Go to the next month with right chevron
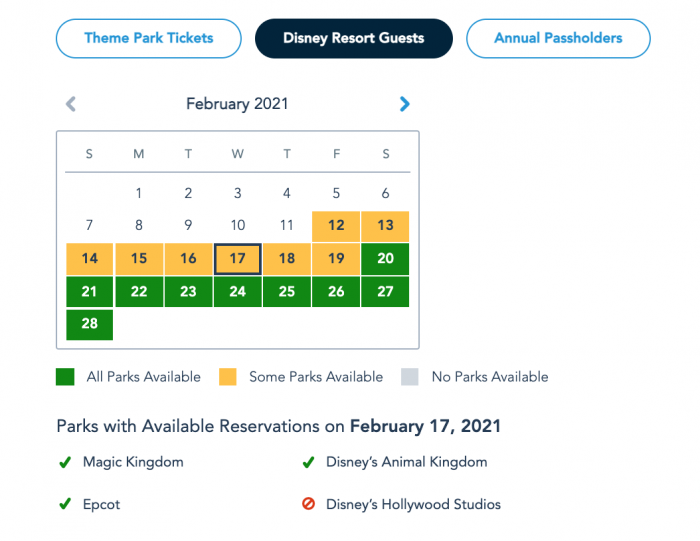 coord(404,104)
